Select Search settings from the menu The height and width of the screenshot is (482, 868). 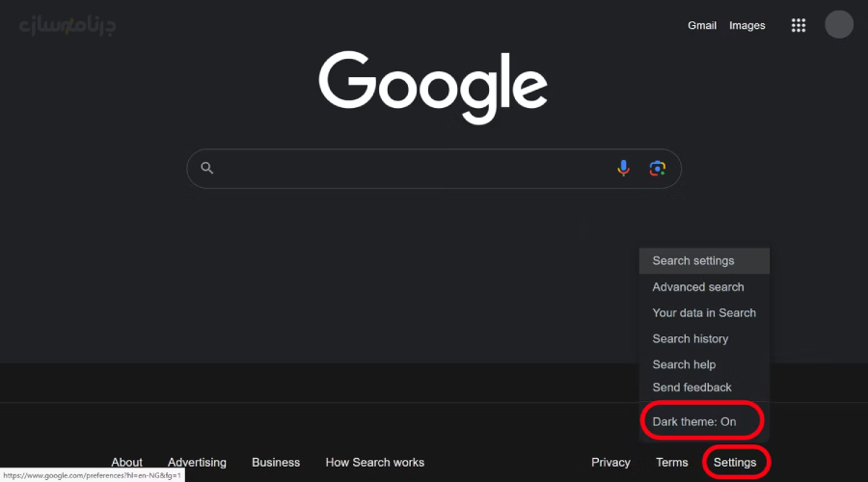tap(693, 260)
